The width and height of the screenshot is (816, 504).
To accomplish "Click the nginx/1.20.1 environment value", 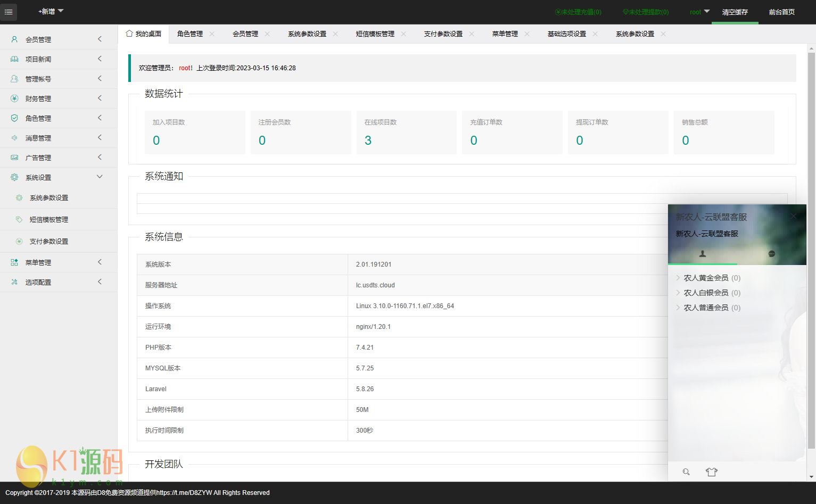I will pyautogui.click(x=373, y=327).
